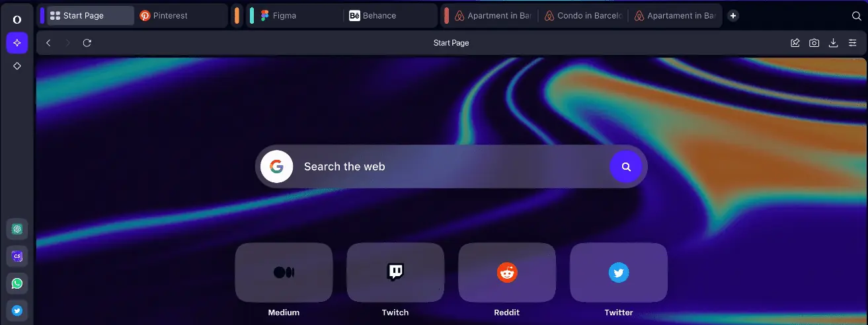Image resolution: width=868 pixels, height=325 pixels.
Task: Collapse the teal tab island handle
Action: (252, 16)
